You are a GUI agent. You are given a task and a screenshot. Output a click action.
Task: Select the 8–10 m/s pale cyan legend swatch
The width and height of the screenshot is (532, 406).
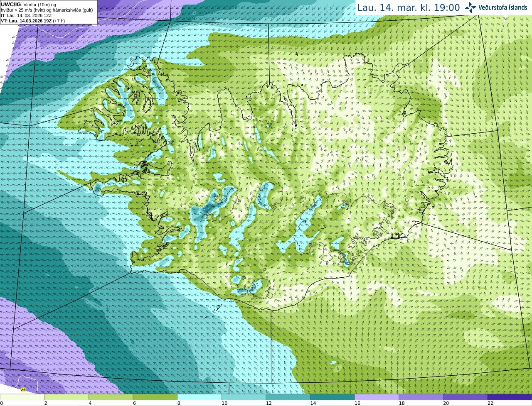(x=199, y=397)
